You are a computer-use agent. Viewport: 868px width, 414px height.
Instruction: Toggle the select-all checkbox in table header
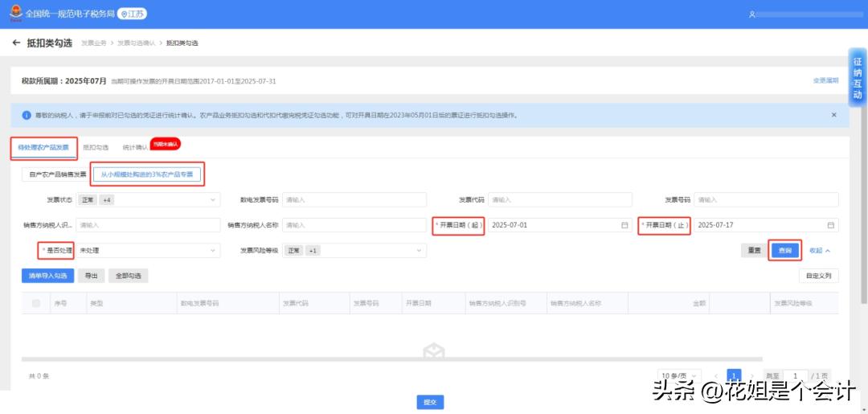click(x=36, y=303)
